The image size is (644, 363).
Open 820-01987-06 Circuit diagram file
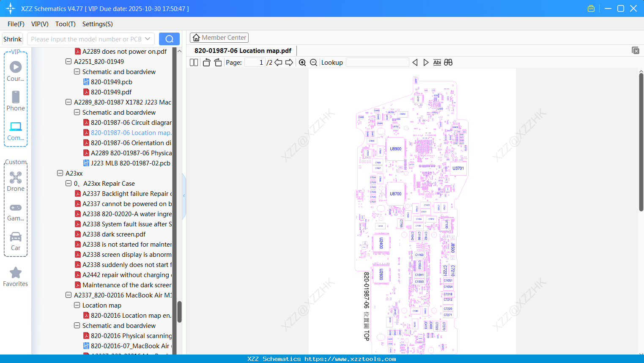coord(127,123)
